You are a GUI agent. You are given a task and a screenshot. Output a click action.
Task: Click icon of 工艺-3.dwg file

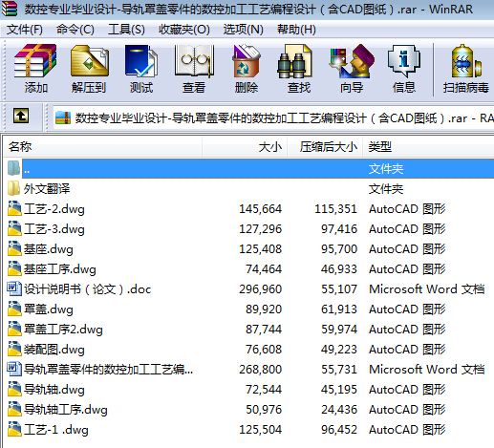click(x=14, y=228)
